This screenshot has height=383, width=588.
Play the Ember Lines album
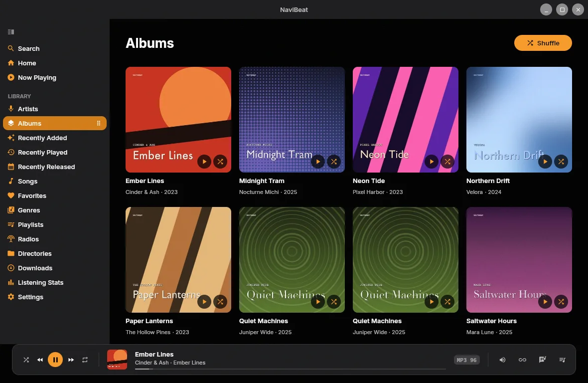204,162
